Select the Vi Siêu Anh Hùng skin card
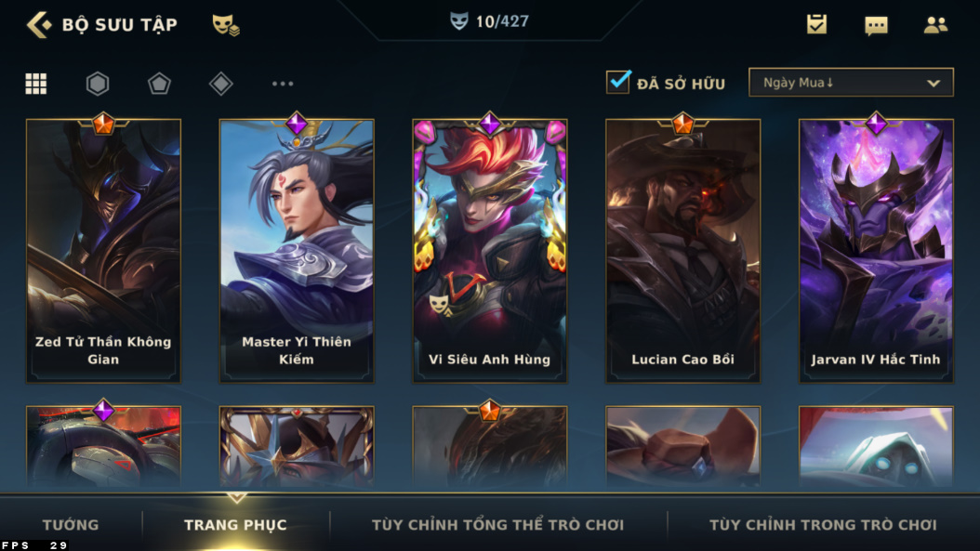This screenshot has height=551, width=980. tap(489, 250)
